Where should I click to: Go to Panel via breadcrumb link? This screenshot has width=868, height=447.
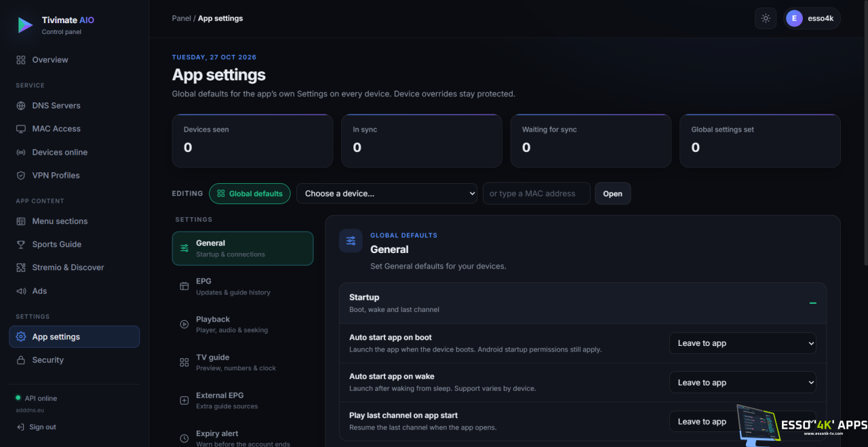(x=182, y=18)
